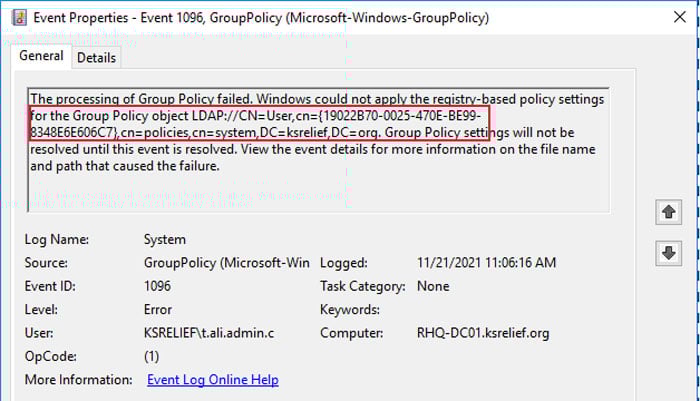Select the General tab
The image size is (700, 401).
[41, 56]
